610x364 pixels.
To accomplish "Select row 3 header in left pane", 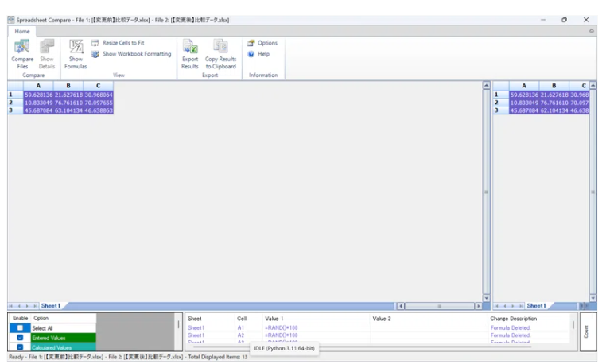I will pos(15,110).
